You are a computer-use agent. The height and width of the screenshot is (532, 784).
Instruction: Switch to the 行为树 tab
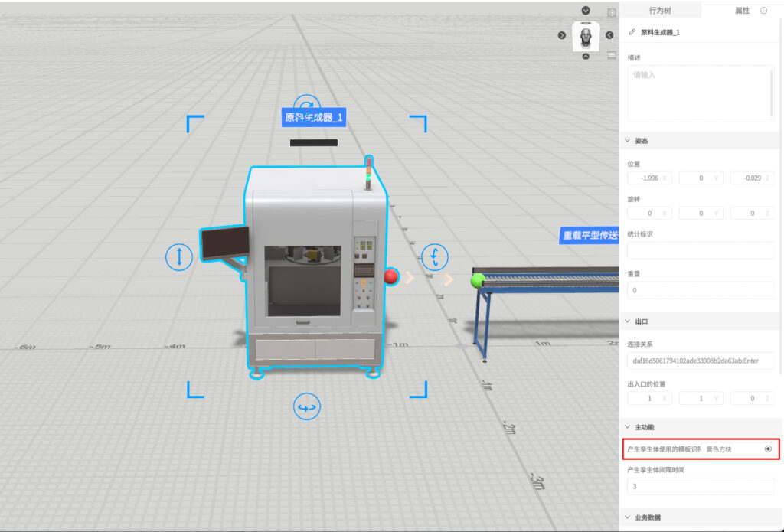point(659,11)
